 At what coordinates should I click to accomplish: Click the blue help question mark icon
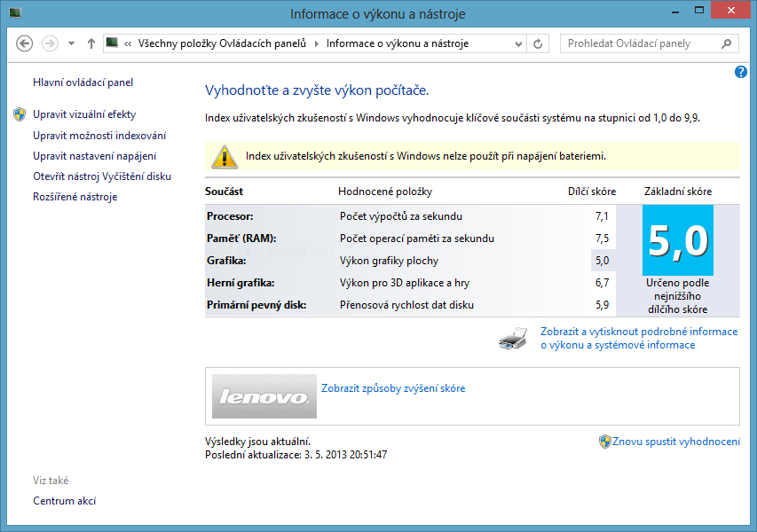click(741, 72)
